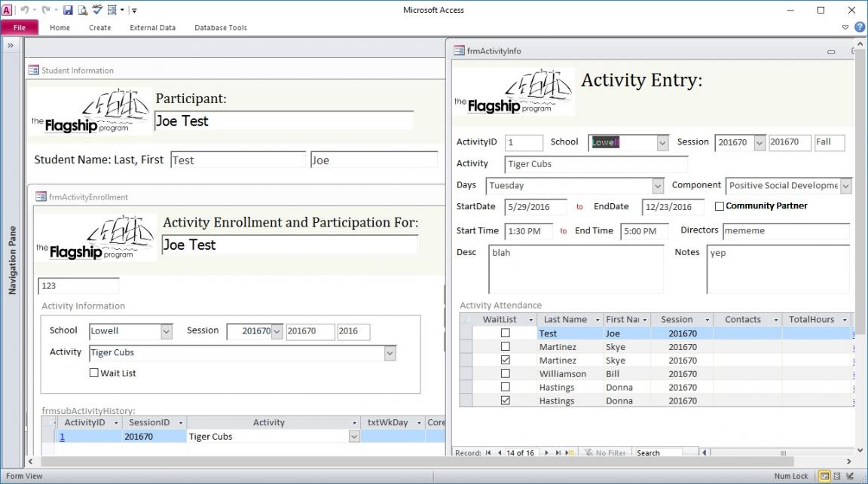Image resolution: width=868 pixels, height=484 pixels.
Task: Go to last record in frmActivityInfo
Action: pos(558,452)
